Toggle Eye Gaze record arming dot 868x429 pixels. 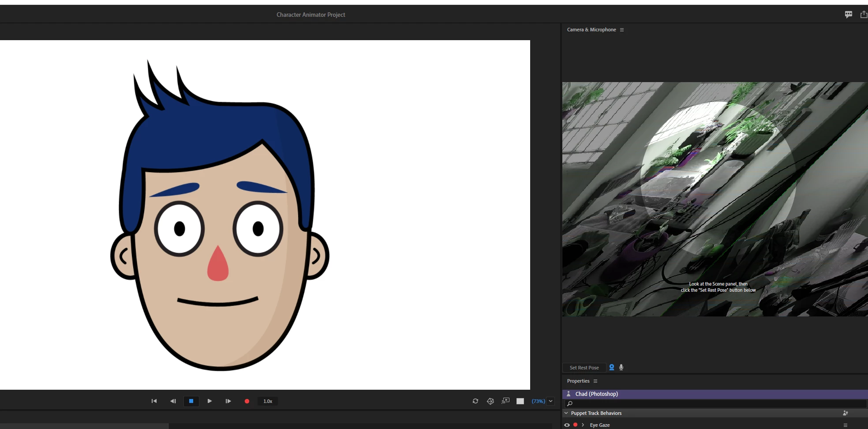coord(575,425)
